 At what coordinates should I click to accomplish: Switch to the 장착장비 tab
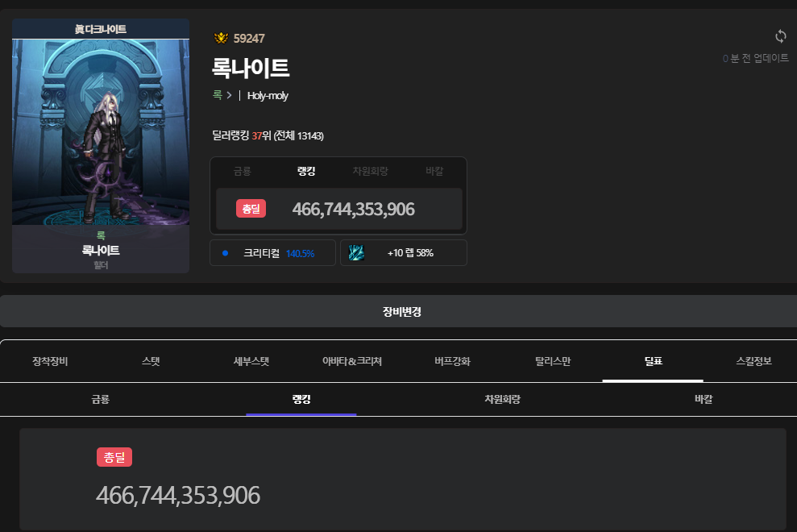click(x=50, y=361)
